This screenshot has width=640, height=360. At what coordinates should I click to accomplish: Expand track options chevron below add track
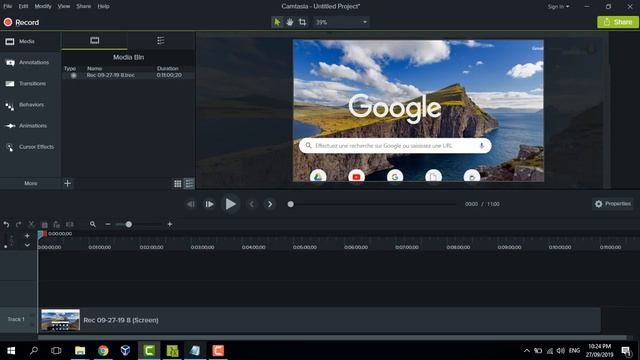click(27, 245)
